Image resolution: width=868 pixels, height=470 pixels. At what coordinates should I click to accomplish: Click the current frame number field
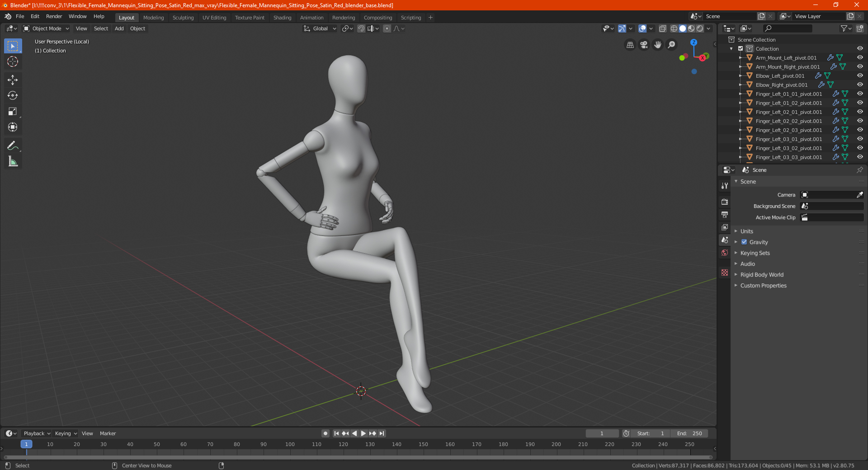point(602,433)
